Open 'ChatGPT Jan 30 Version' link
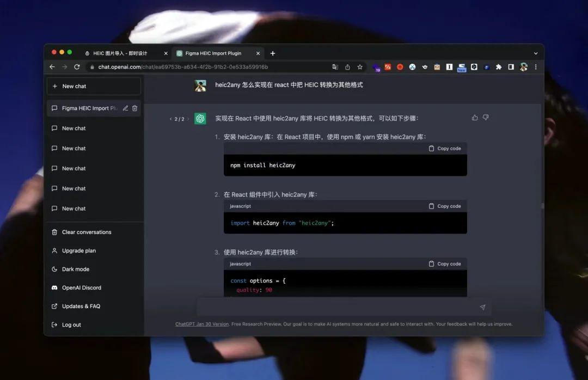The image size is (588, 380). tap(202, 324)
